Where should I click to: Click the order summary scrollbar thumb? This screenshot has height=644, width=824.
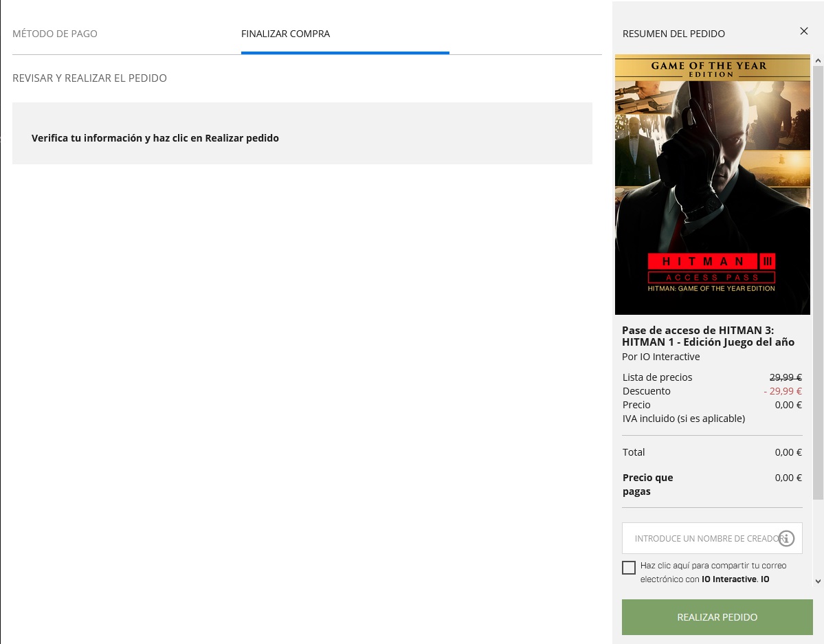(x=818, y=283)
